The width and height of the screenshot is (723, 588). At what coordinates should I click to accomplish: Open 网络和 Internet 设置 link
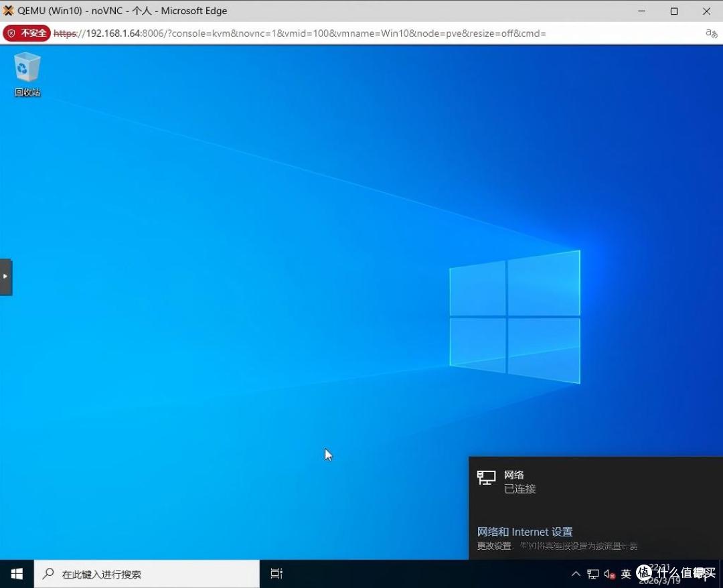tap(525, 532)
